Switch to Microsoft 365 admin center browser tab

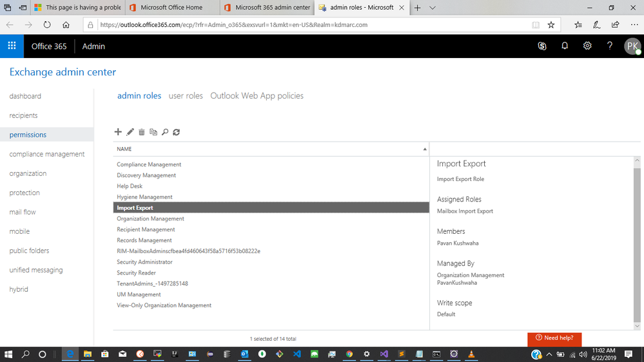point(267,7)
